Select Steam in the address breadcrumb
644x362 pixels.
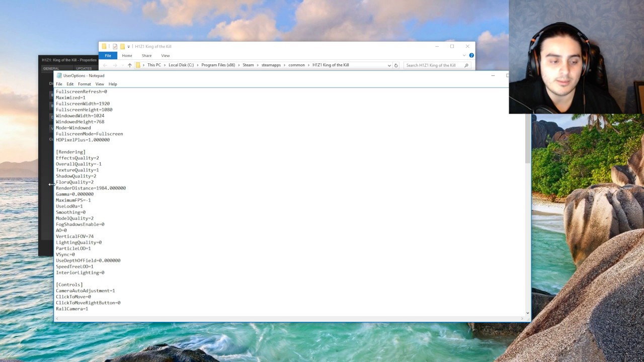click(248, 65)
